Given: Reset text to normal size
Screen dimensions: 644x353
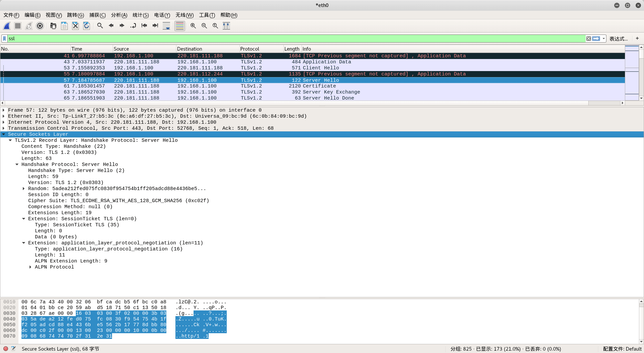Looking at the screenshot, I should tap(215, 26).
